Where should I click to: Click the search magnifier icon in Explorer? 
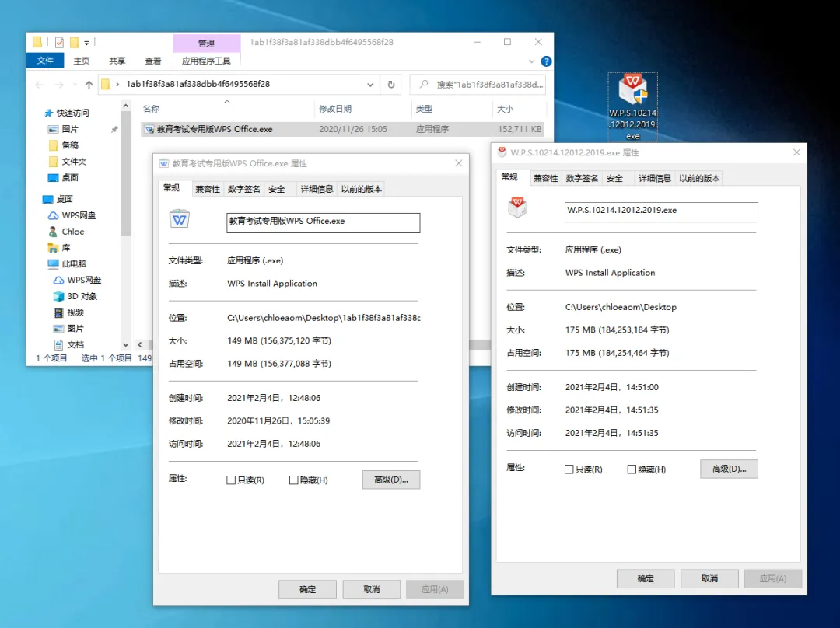pyautogui.click(x=424, y=84)
